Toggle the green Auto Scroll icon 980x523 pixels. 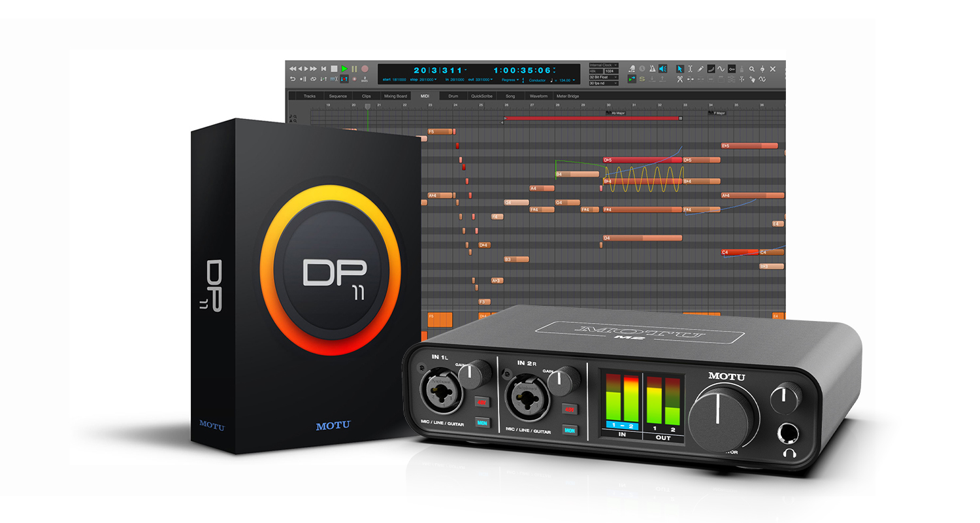[x=632, y=79]
